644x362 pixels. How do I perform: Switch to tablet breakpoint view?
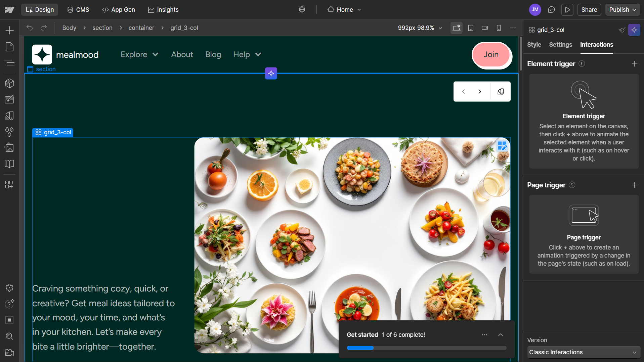coord(471,28)
